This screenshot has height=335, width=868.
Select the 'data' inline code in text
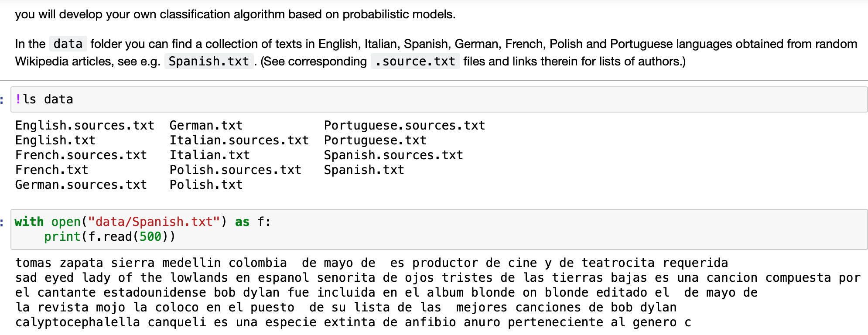(x=68, y=44)
